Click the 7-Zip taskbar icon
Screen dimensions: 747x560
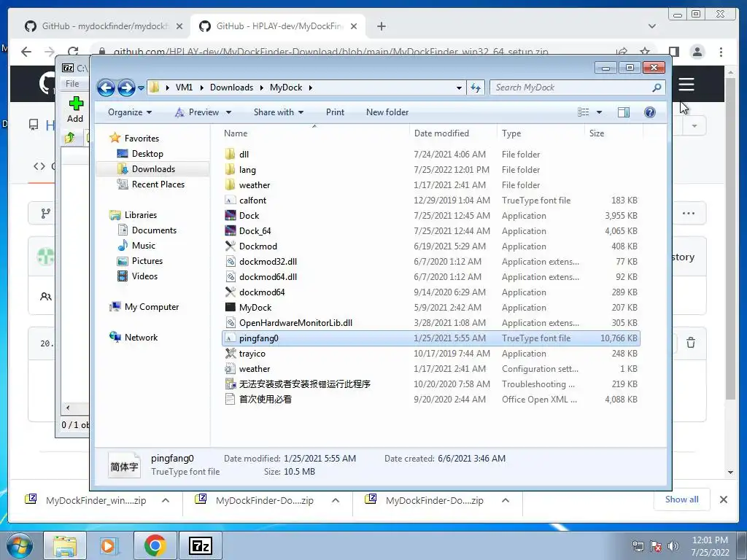200,546
